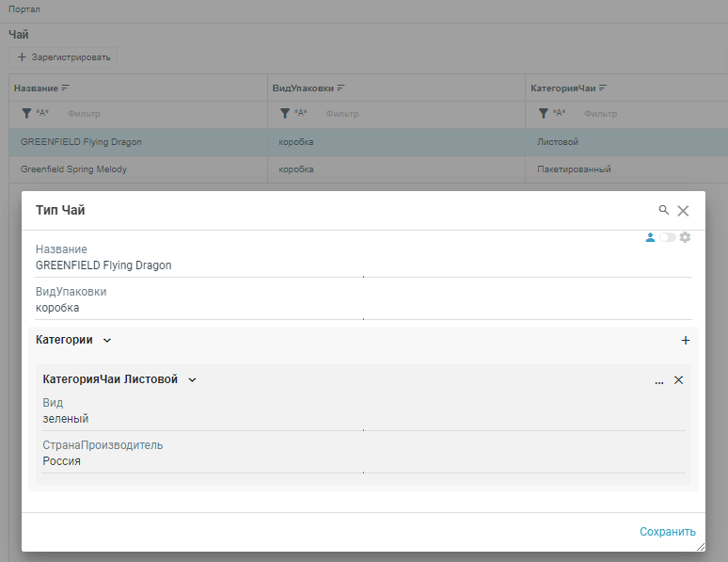Collapse the Категории section chevron

(x=106, y=341)
